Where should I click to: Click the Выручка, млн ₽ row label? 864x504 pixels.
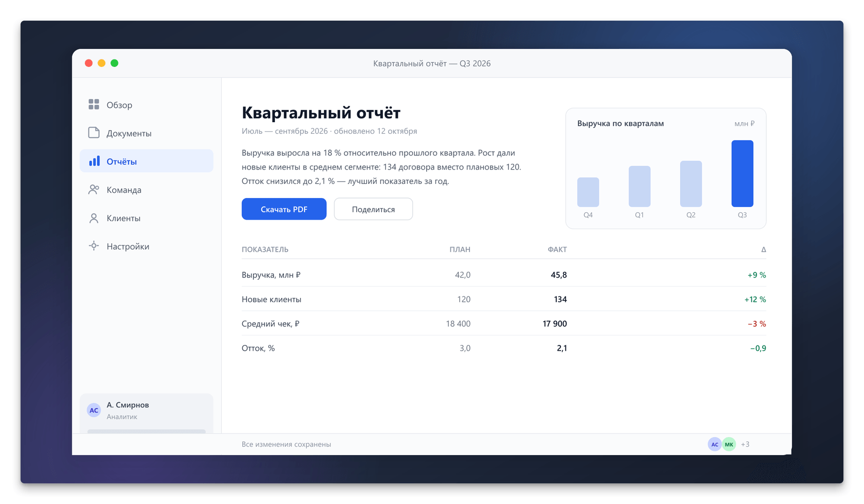coord(271,275)
